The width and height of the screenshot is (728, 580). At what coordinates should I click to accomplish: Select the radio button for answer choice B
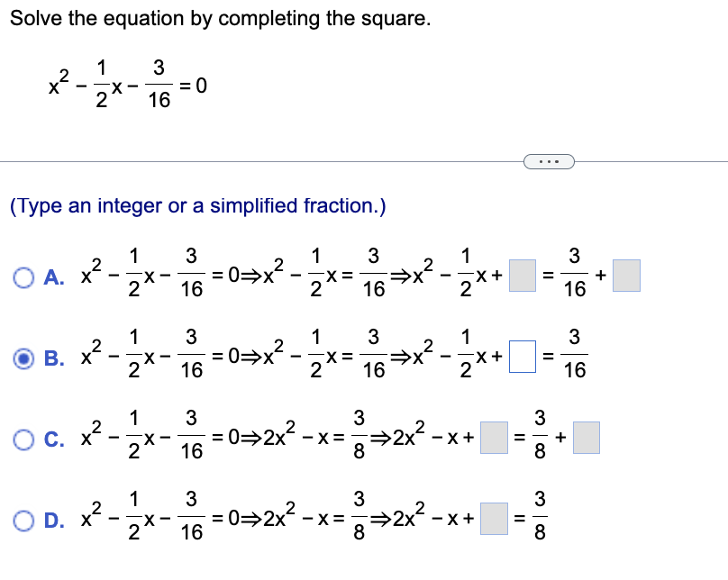(x=24, y=357)
